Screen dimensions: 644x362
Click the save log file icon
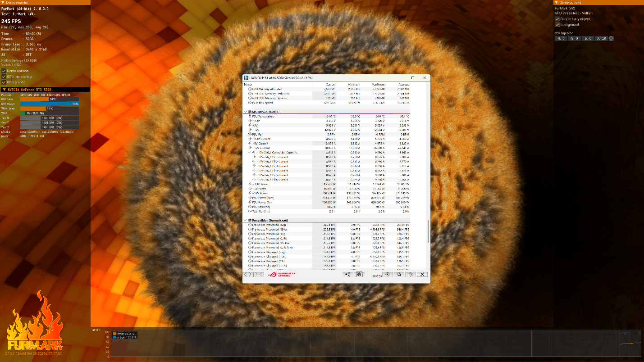coord(399,274)
